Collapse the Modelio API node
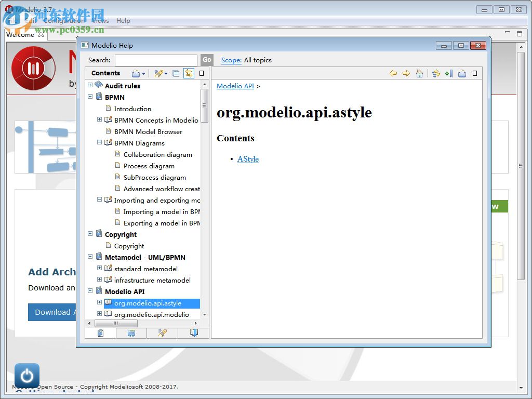 coord(90,291)
